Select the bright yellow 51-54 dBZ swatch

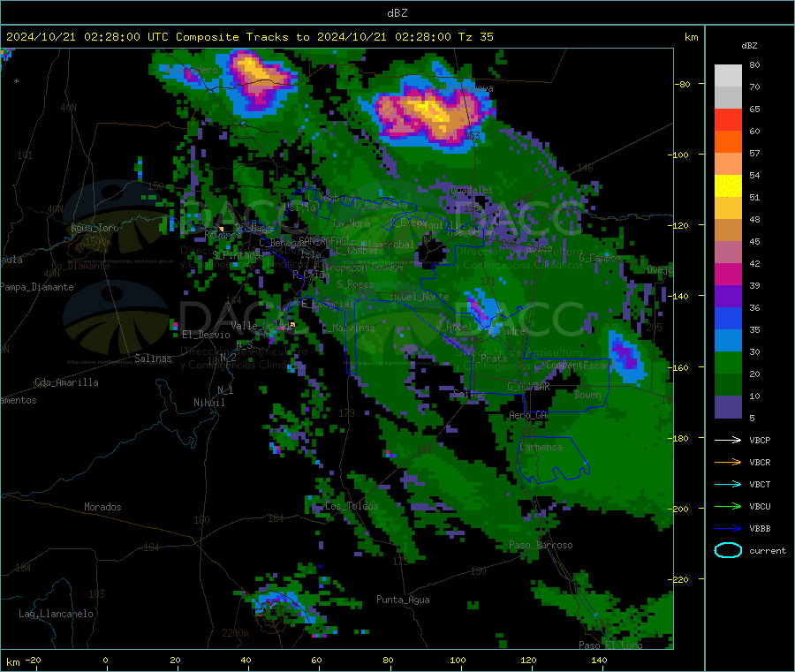(728, 186)
